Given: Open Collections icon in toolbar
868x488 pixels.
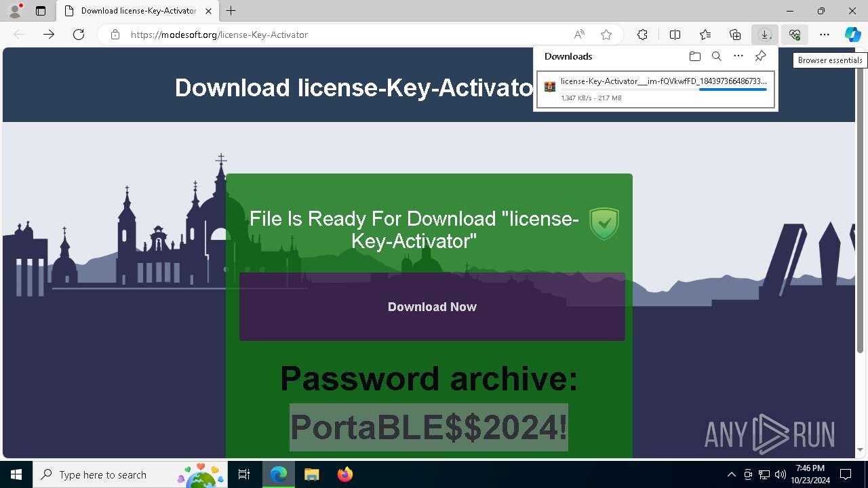Looking at the screenshot, I should click(x=735, y=35).
